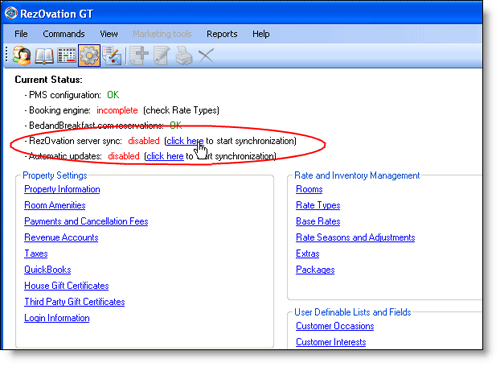500x367 pixels.
Task: Click the greyed Delete X icon
Action: tap(206, 56)
